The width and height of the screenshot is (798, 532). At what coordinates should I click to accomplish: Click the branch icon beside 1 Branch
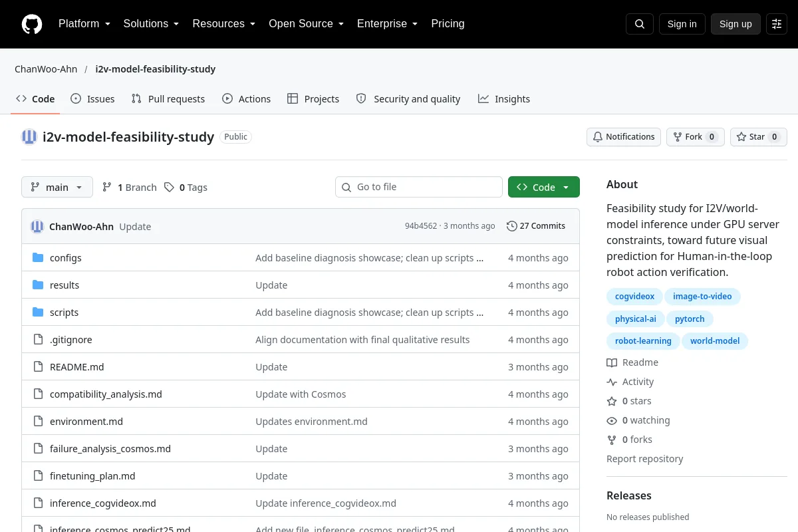click(107, 188)
